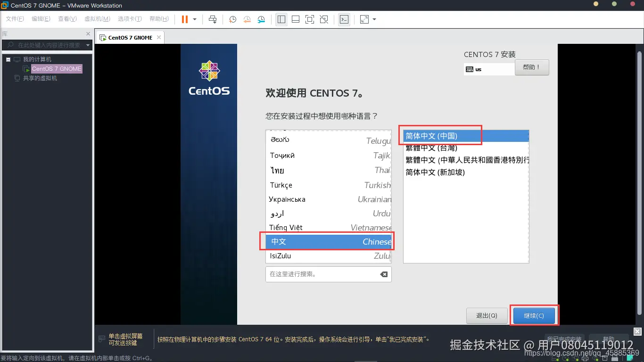Screen dimensions: 644x362
Task: Select Тоҷикӣ (Tajik) language
Action: (x=329, y=156)
